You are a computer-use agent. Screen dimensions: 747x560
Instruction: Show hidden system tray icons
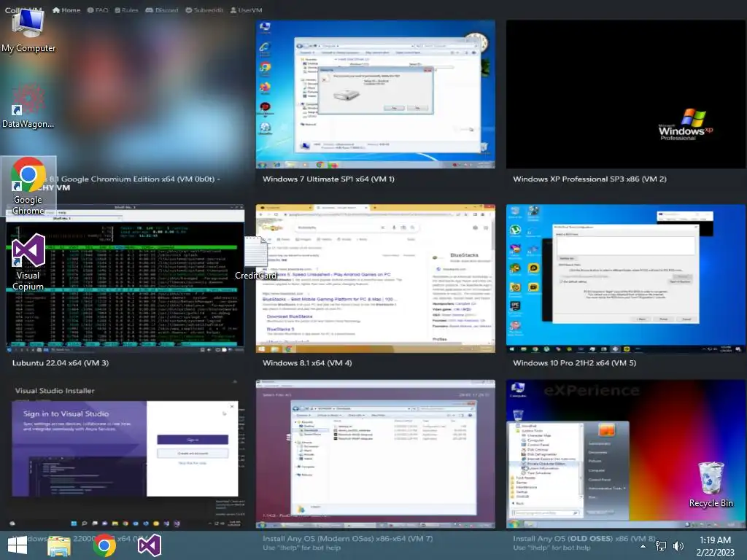coord(643,546)
